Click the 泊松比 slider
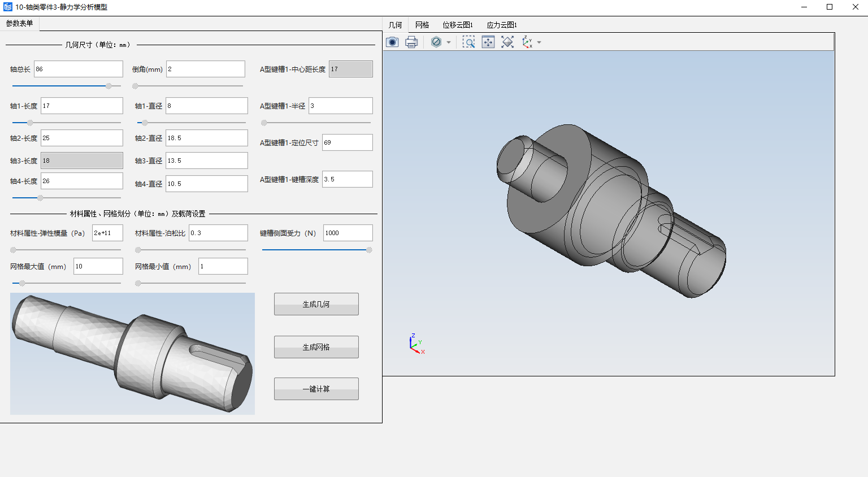868x477 pixels. pos(192,250)
